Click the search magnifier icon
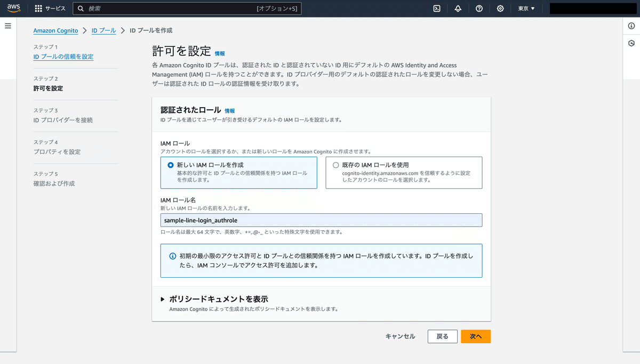This screenshot has height=364, width=640. pos(81,9)
